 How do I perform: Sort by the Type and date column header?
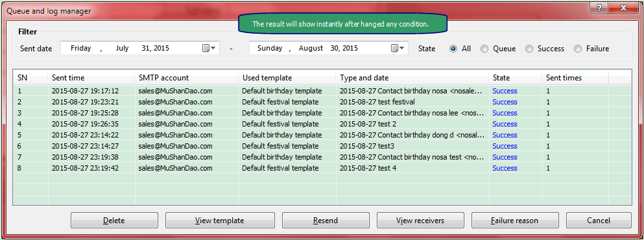tap(412, 78)
